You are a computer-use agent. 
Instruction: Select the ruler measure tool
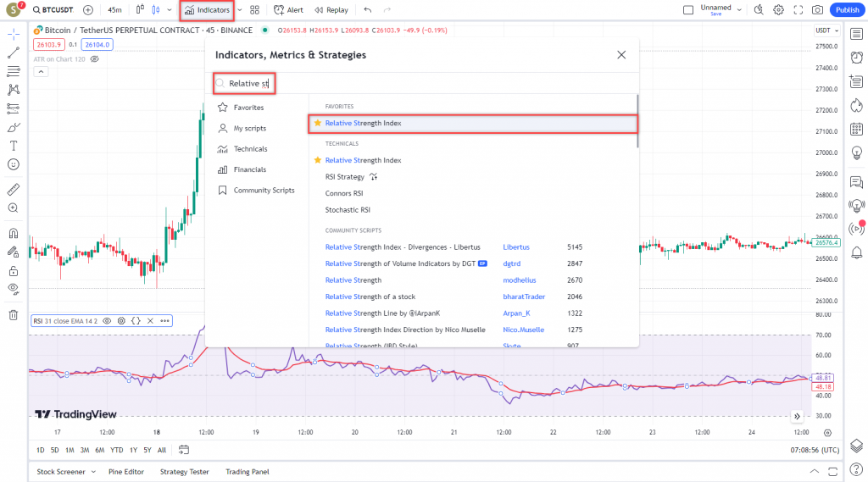[x=14, y=189]
